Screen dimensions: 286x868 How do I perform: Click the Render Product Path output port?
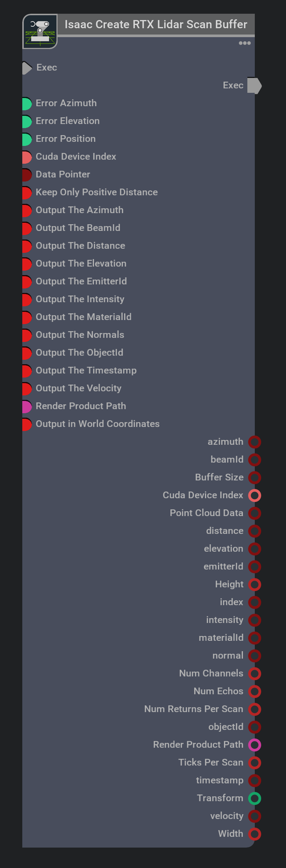[x=254, y=745]
